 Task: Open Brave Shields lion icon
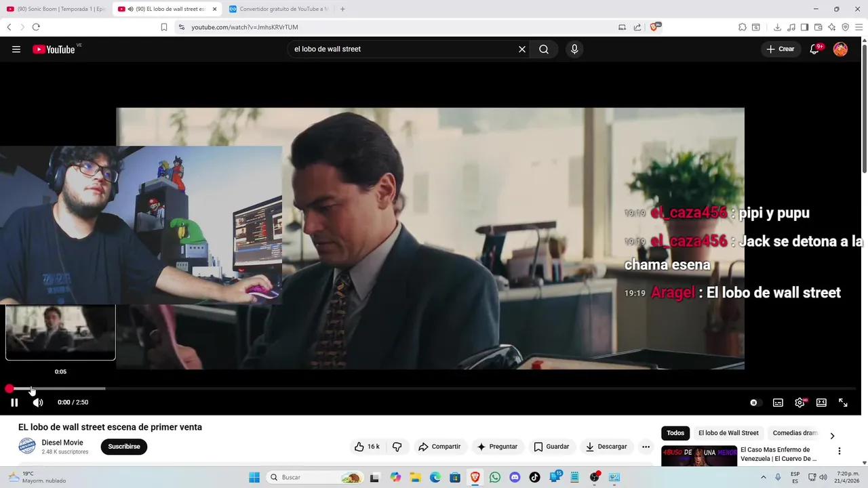click(x=655, y=27)
